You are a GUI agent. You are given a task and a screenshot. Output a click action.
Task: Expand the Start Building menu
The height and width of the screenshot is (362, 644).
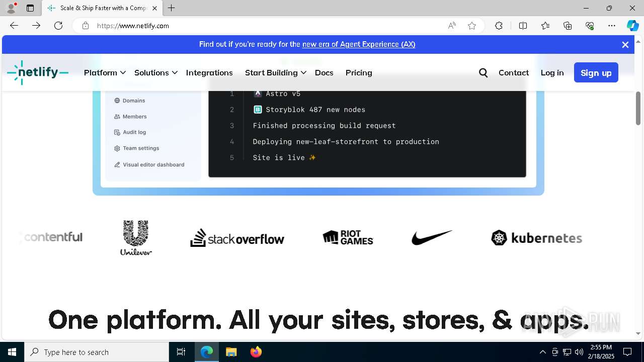point(276,73)
